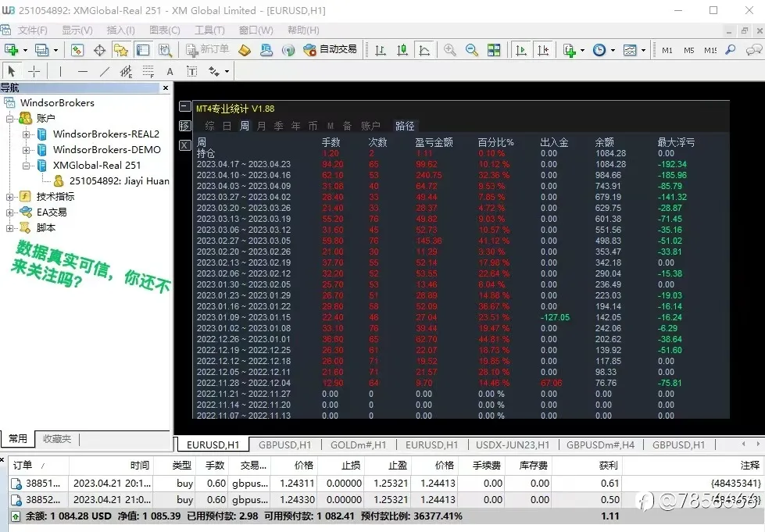Open the chat bubbles icon
Screen dimensions: 765x532
[x=754, y=50]
